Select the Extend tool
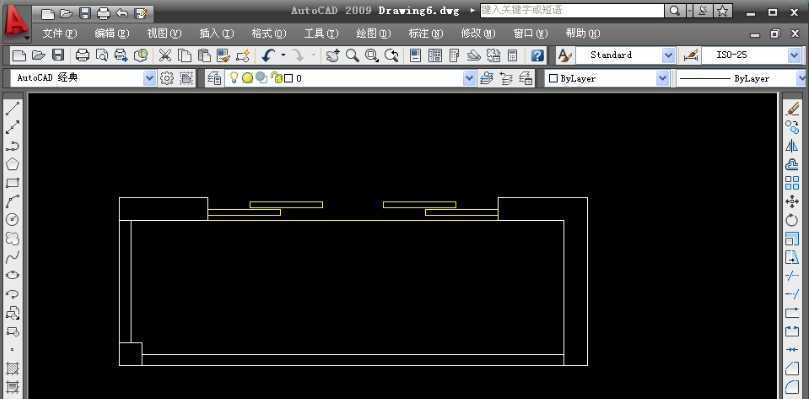The width and height of the screenshot is (809, 399). coord(792,294)
